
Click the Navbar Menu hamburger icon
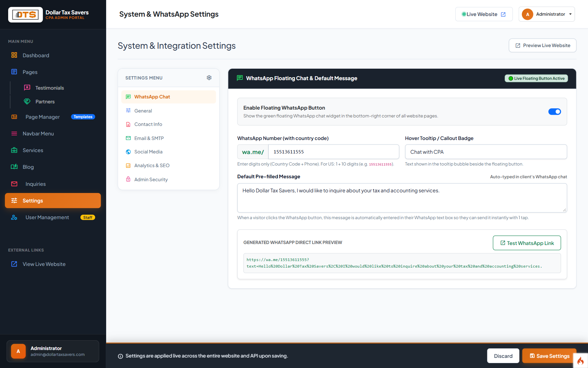[x=14, y=133]
